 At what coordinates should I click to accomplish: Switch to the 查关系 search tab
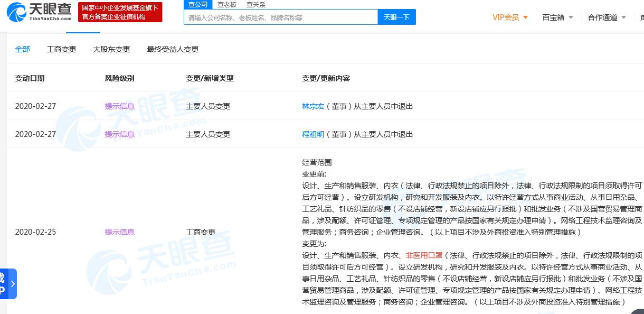click(x=256, y=4)
